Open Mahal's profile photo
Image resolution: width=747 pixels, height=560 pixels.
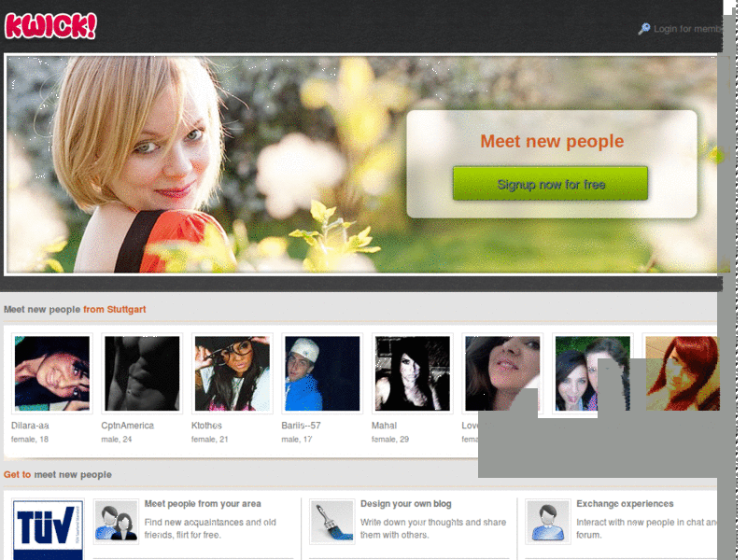[412, 373]
